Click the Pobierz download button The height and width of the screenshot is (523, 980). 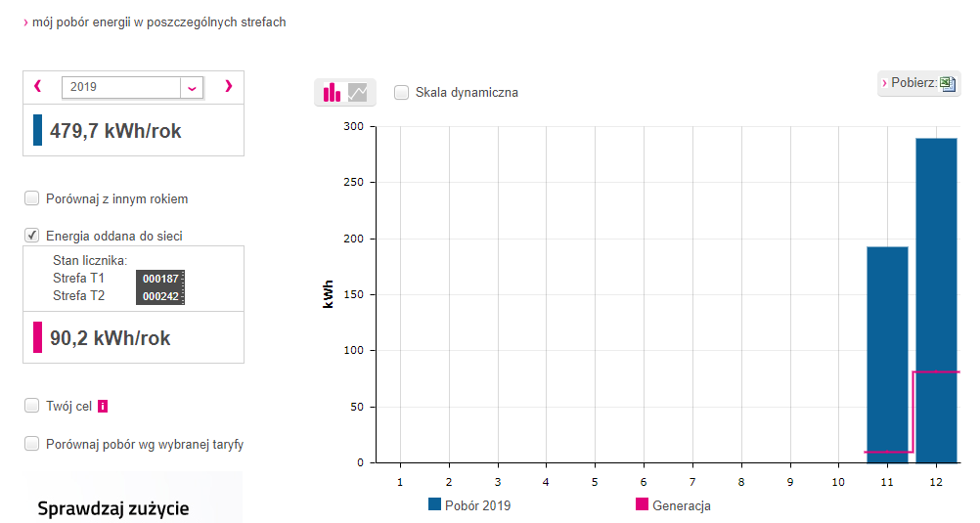coord(913,83)
